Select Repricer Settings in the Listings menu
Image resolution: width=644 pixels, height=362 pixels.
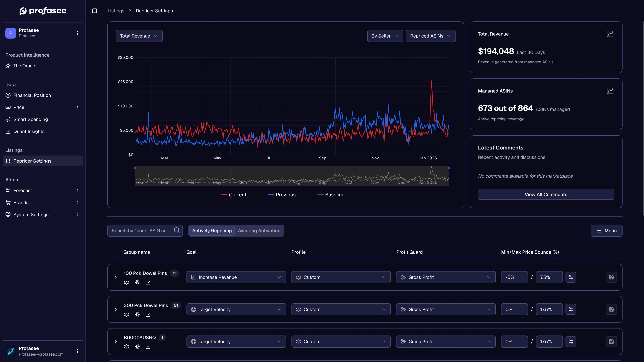[32, 161]
